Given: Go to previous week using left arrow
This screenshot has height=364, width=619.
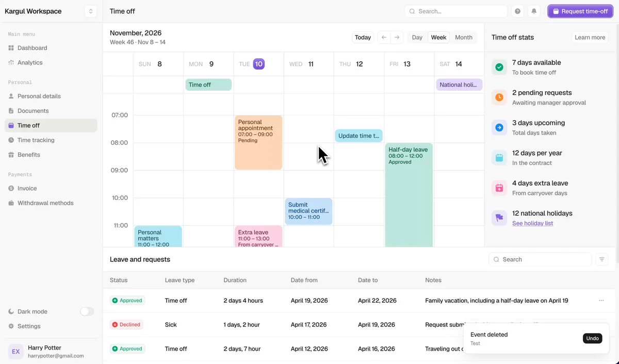Looking at the screenshot, I should pos(384,37).
